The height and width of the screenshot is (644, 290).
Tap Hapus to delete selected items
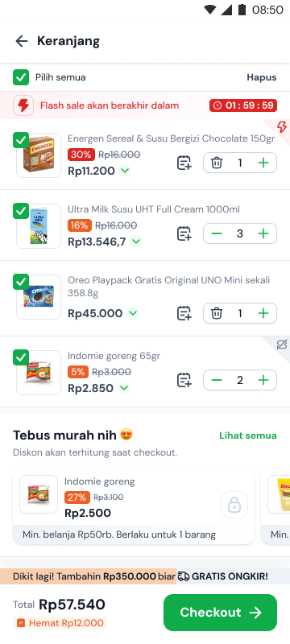tap(262, 77)
